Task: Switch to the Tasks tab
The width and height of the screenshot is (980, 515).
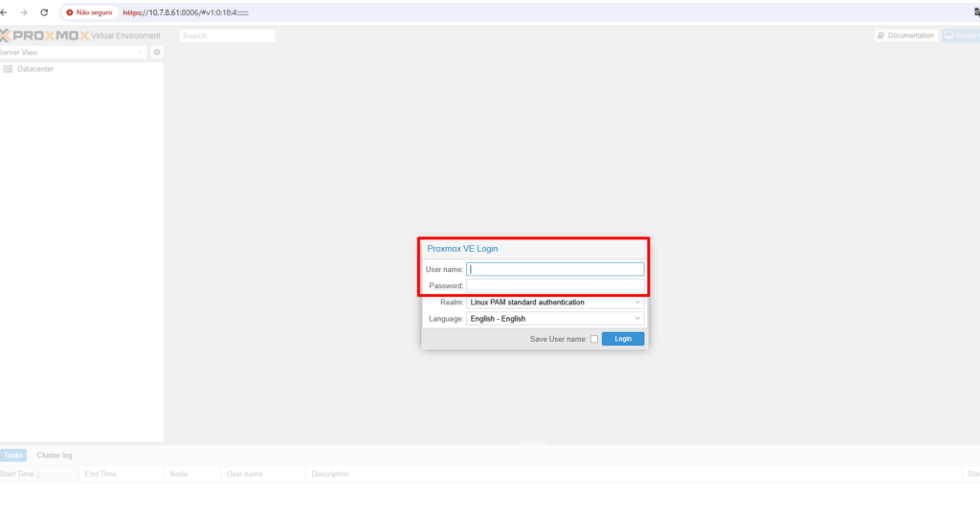Action: (13, 455)
